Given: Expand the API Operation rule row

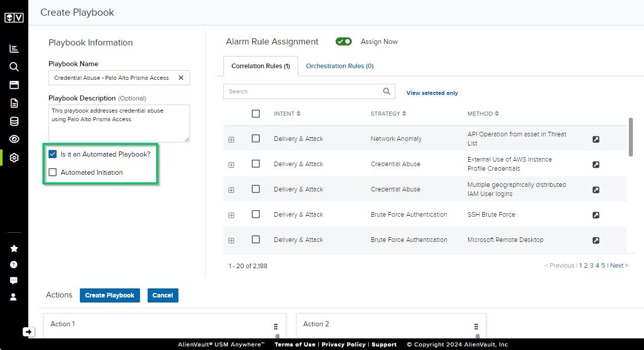Looking at the screenshot, I should pyautogui.click(x=232, y=139).
